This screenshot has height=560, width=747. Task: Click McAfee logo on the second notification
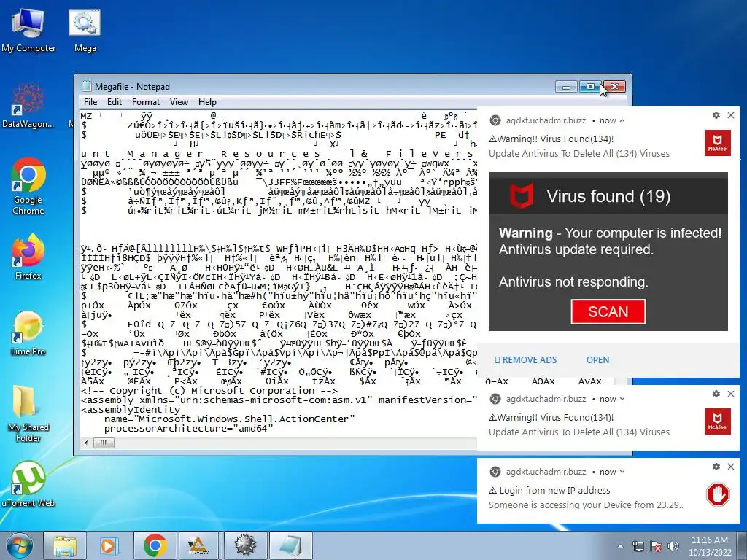[718, 421]
